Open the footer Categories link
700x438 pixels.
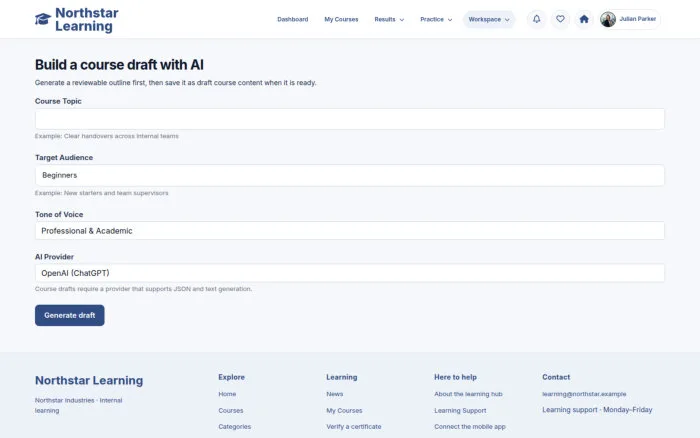click(234, 426)
